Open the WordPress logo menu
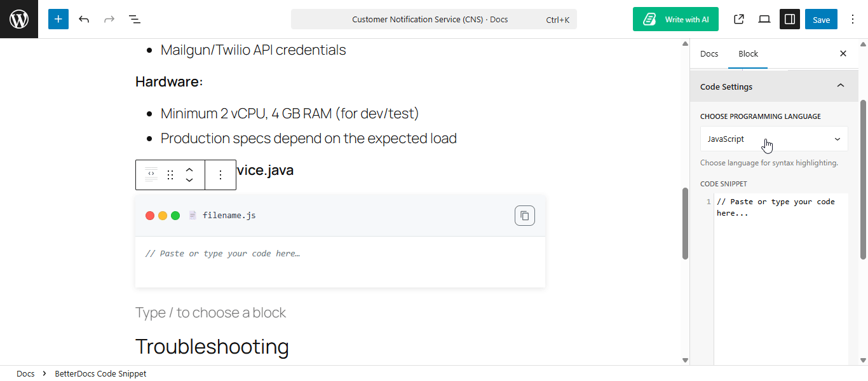 click(x=19, y=19)
